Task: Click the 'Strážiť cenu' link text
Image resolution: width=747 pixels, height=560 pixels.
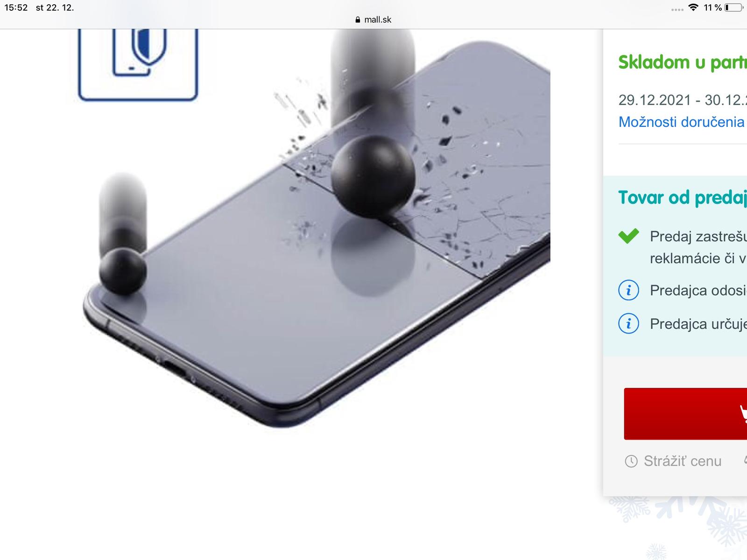Action: [683, 461]
